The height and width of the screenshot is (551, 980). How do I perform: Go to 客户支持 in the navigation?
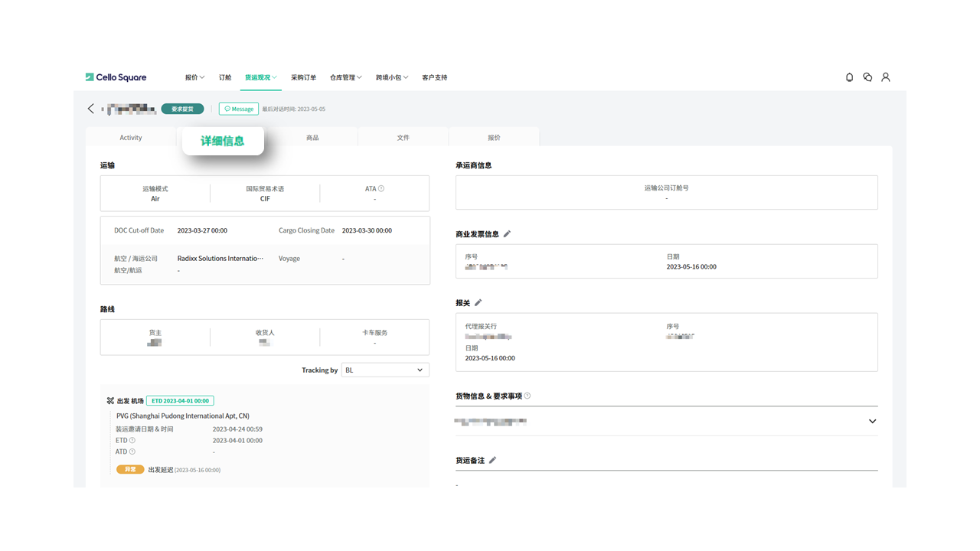(434, 77)
